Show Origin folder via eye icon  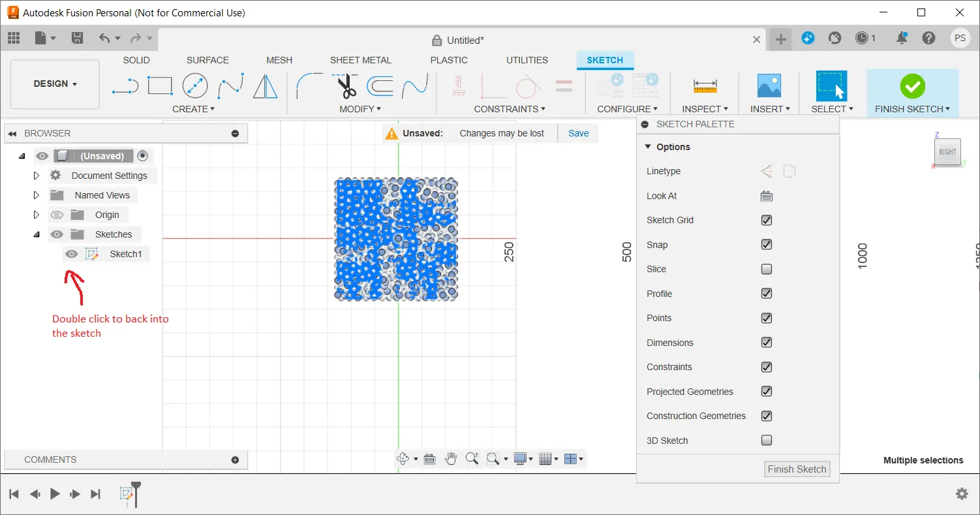coord(57,215)
